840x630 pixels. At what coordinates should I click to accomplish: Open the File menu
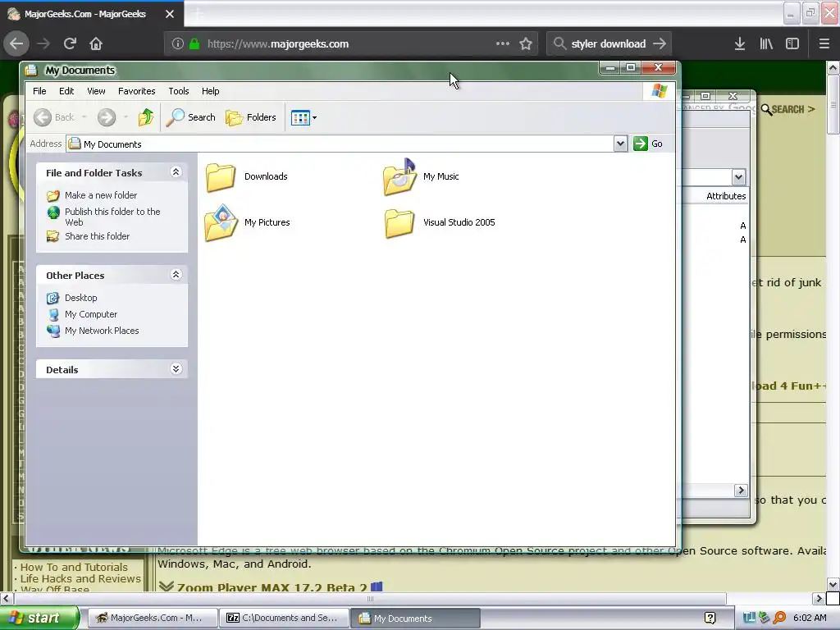[39, 91]
